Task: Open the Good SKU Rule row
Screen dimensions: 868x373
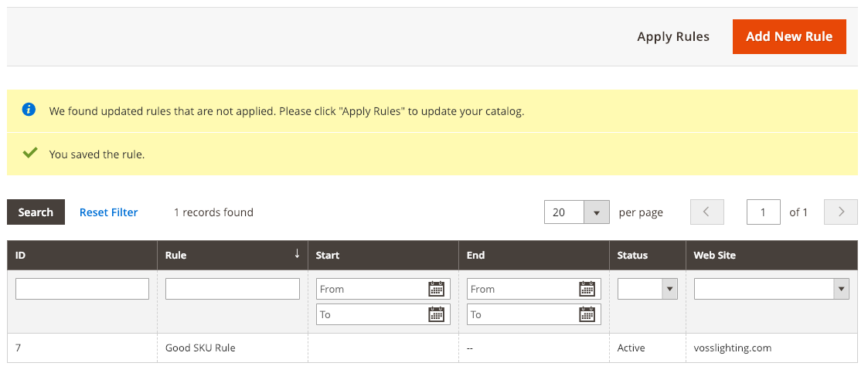Action: tap(432, 348)
